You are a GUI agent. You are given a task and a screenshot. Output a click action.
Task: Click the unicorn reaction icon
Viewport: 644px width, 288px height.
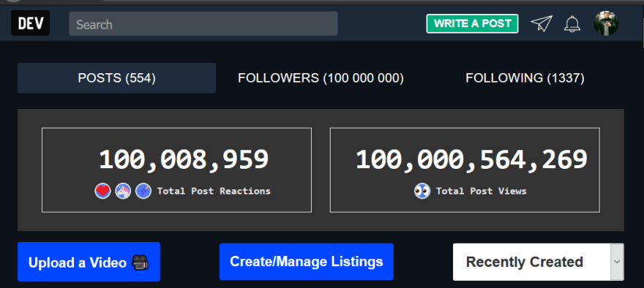point(123,192)
